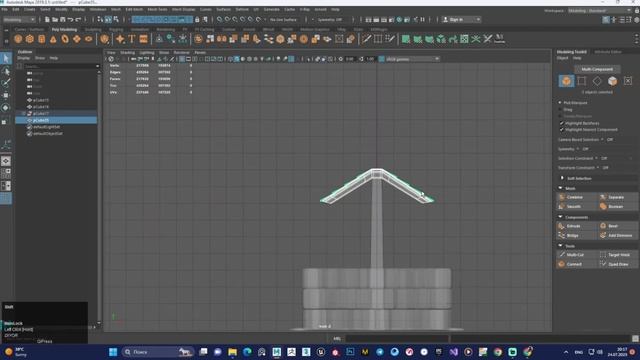Activate the Multi-Cut shelf icon

coord(367,39)
